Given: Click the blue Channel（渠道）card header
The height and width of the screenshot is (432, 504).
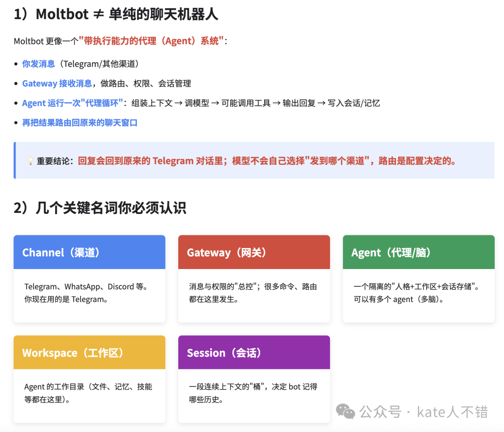Looking at the screenshot, I should pos(89,253).
